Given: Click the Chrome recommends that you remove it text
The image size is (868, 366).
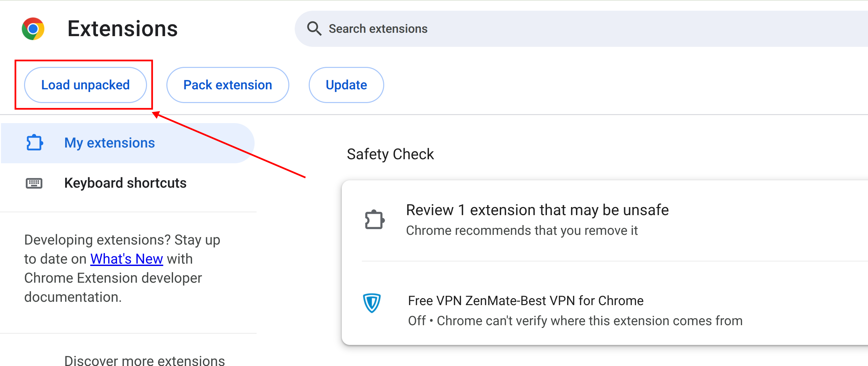Looking at the screenshot, I should [x=522, y=231].
